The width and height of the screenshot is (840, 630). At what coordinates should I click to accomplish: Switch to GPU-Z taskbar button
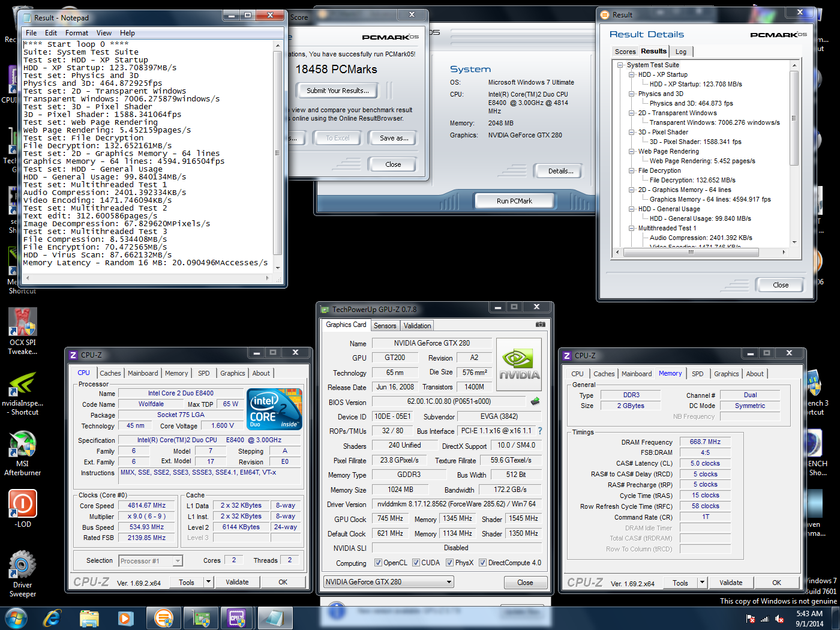tap(201, 618)
